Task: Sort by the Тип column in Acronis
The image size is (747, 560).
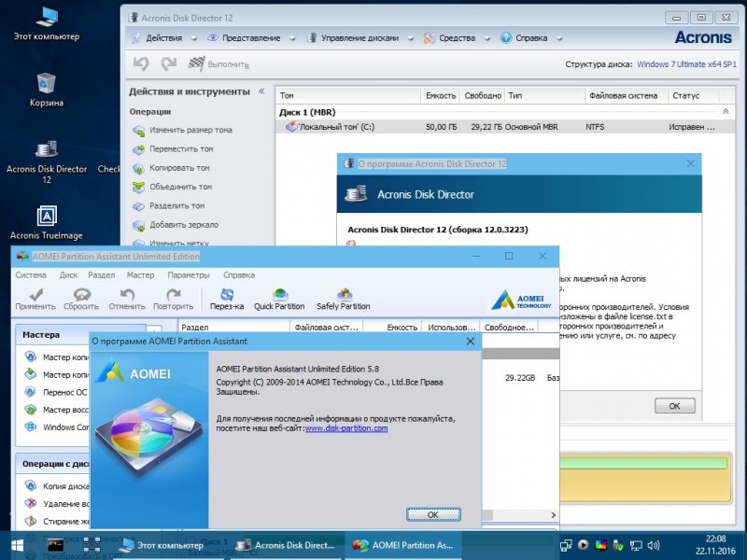Action: pyautogui.click(x=545, y=96)
